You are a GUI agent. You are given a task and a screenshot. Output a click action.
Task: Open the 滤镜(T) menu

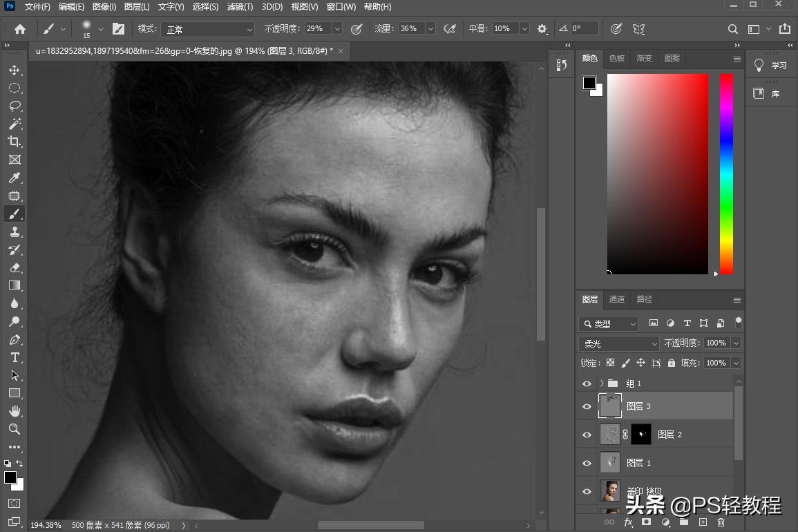point(240,7)
